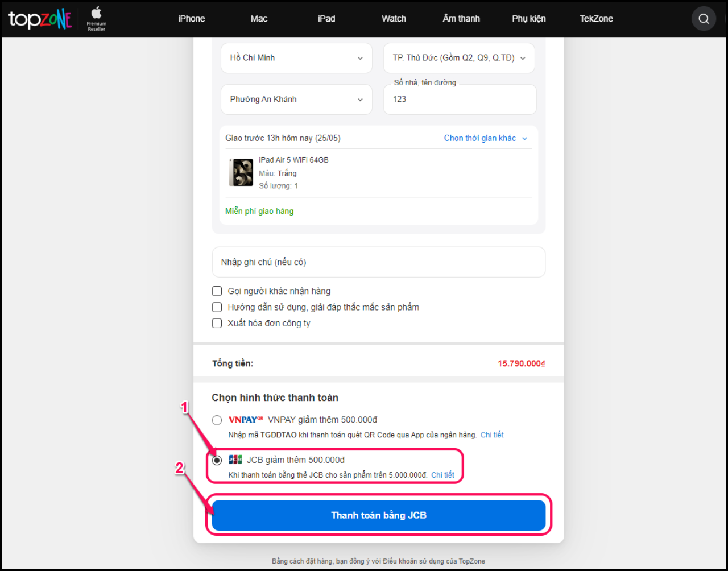Click the Số lượng: 1 quantity text

279,186
